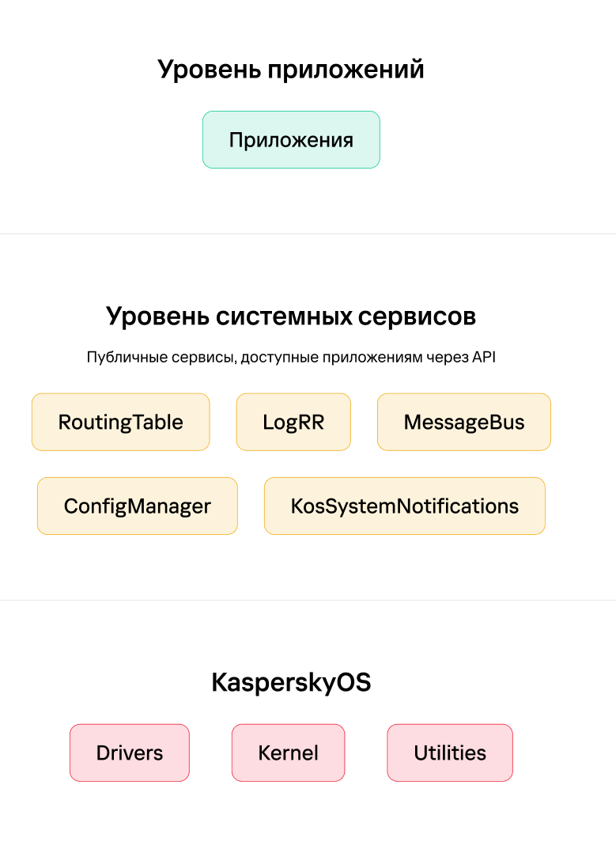Open the Utilities component box
The width and height of the screenshot is (616, 857).
(x=450, y=753)
